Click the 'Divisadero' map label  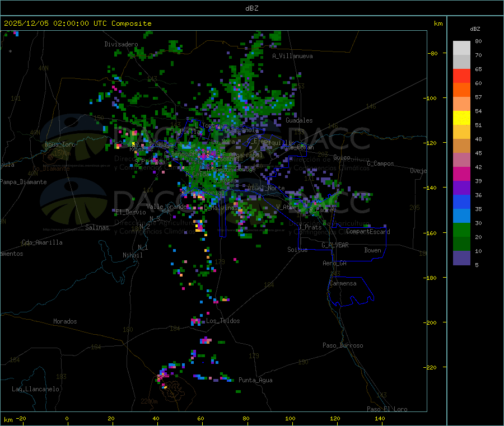tap(121, 44)
